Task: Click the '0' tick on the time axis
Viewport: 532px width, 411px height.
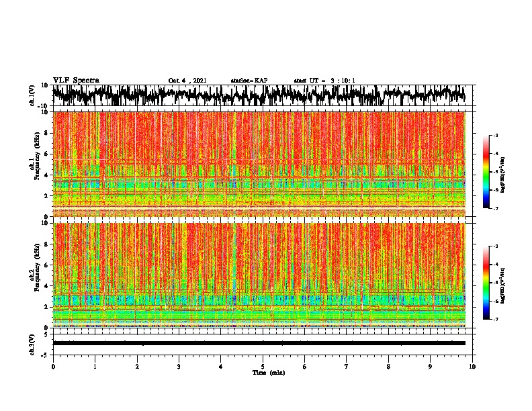Action: [x=53, y=367]
